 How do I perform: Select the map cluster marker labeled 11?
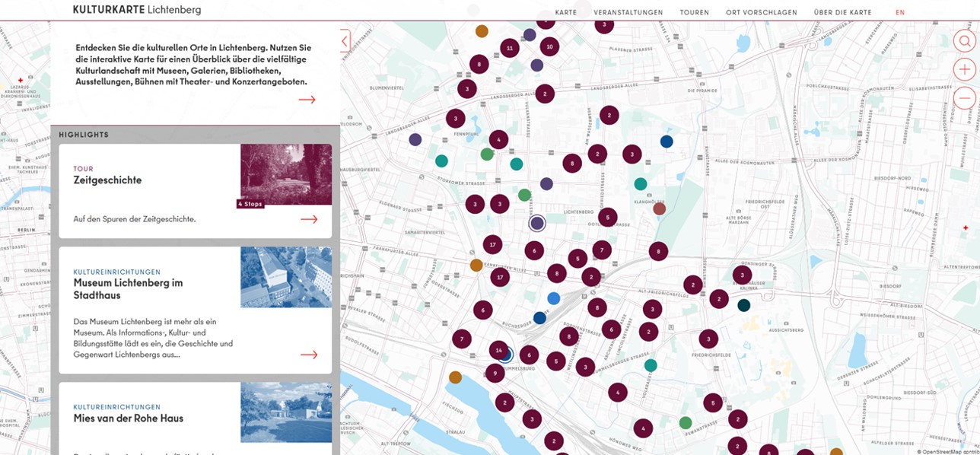tap(510, 48)
